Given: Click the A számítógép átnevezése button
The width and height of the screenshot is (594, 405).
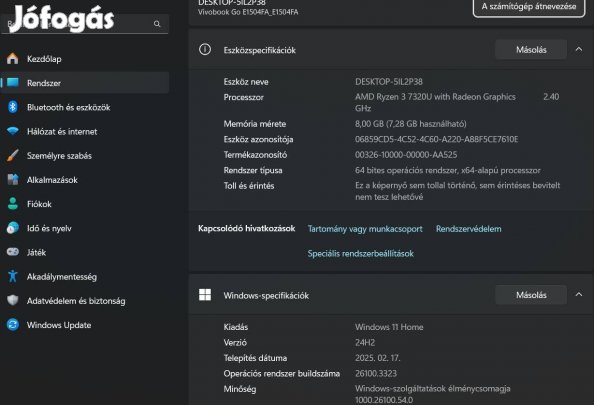Looking at the screenshot, I should pos(529,7).
